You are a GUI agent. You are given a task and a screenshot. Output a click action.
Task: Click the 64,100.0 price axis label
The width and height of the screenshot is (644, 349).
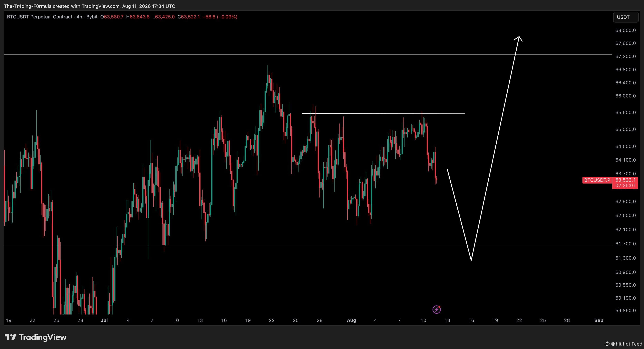coord(626,160)
